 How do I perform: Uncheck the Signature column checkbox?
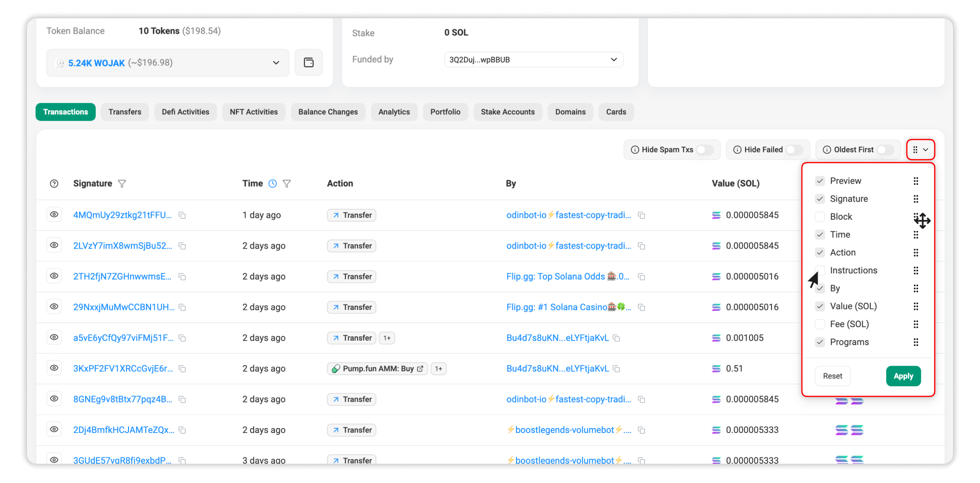[820, 199]
